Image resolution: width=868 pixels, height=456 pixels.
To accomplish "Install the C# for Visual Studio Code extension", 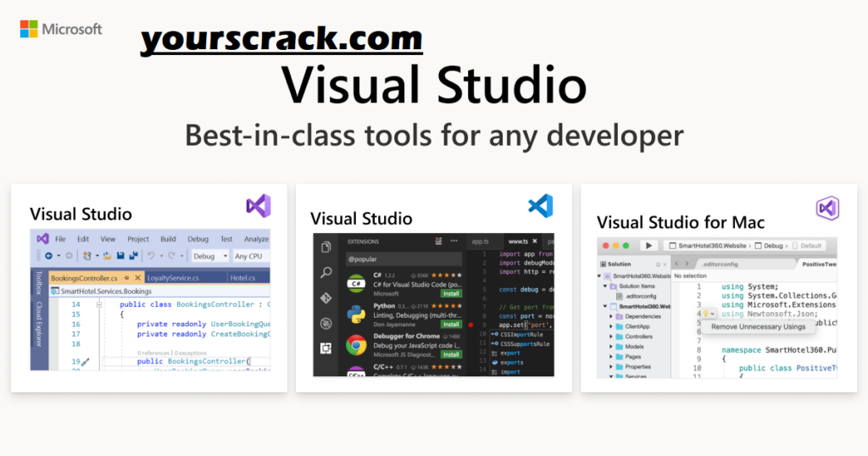I will pos(451,293).
